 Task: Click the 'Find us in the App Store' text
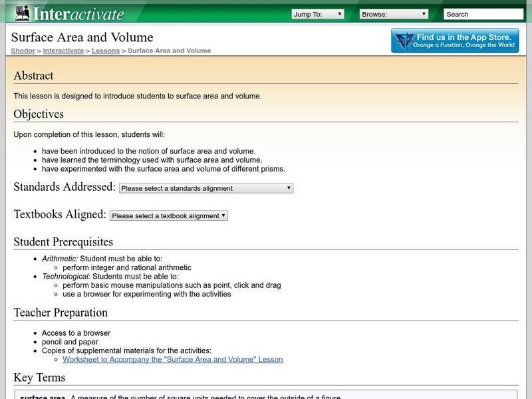(464, 37)
